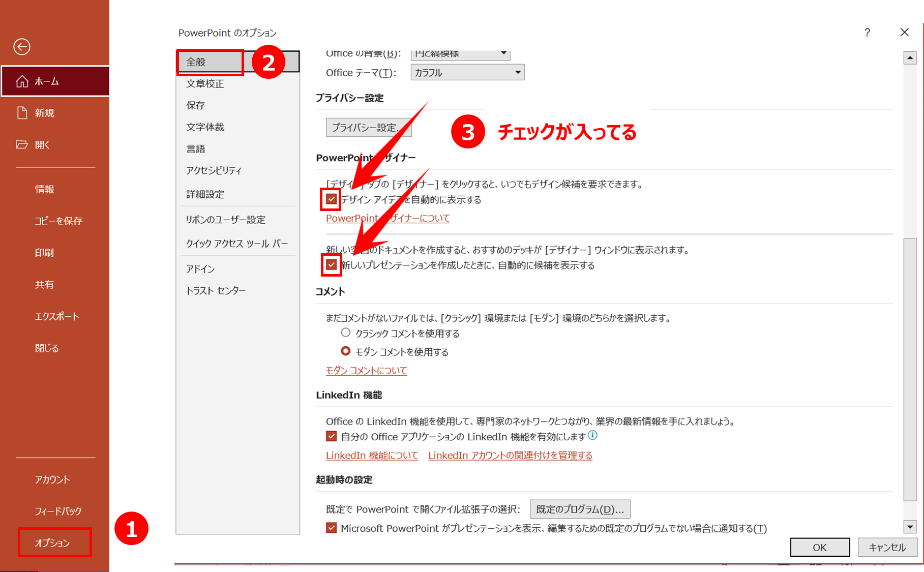The image size is (924, 572).
Task: Click the エクスポート sidebar entry
Action: 56,316
